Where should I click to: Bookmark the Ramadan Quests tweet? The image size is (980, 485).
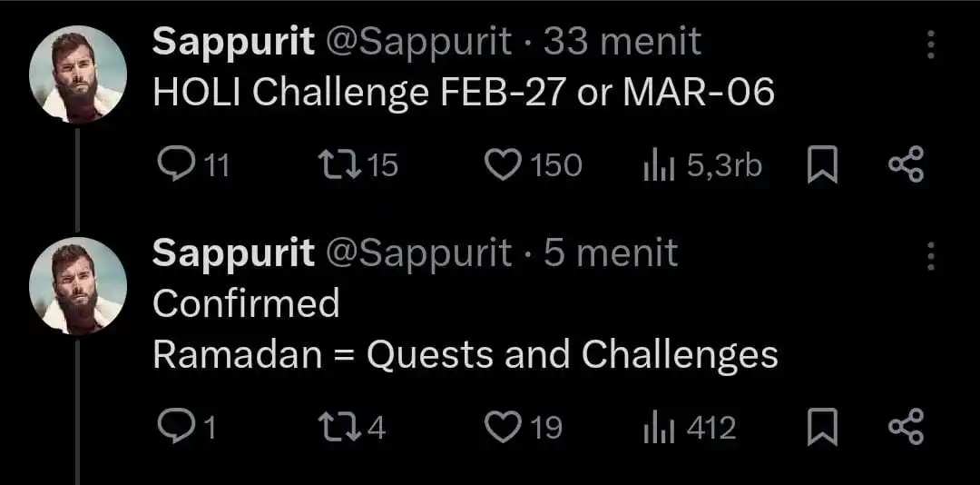click(x=822, y=427)
